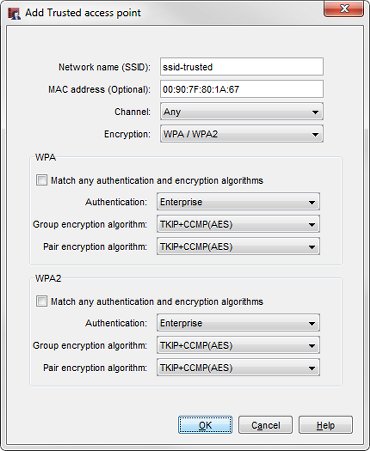Click the Help button
The height and width of the screenshot is (451, 370).
[x=326, y=425]
